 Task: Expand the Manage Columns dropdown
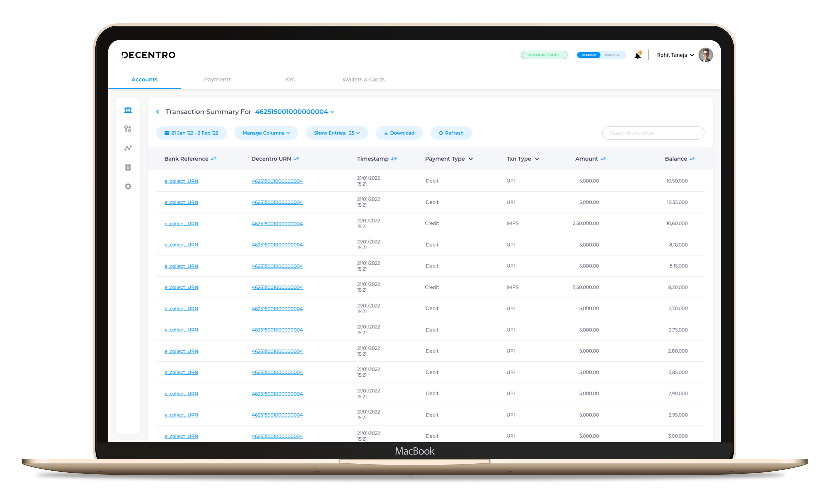coord(266,133)
